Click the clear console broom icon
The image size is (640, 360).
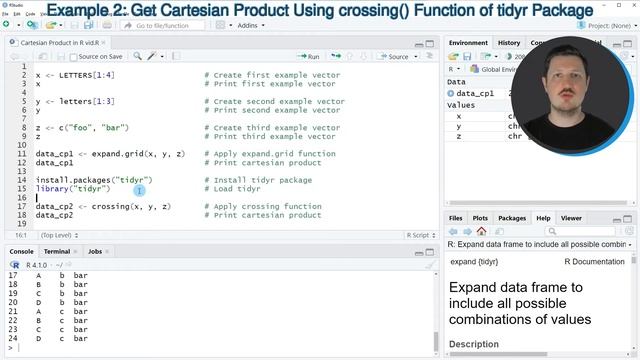(430, 265)
